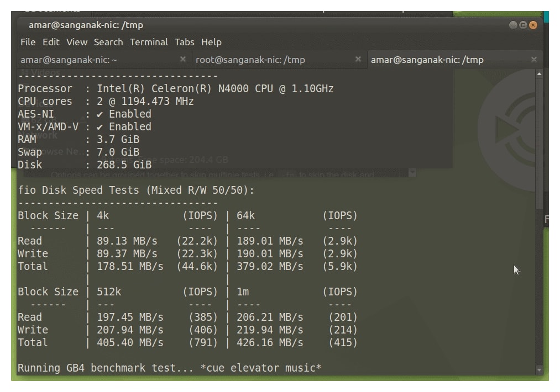Image resolution: width=560 pixels, height=392 pixels.
Task: Switch to the root@sanganak-nic: /tmp tab
Action: pos(279,60)
